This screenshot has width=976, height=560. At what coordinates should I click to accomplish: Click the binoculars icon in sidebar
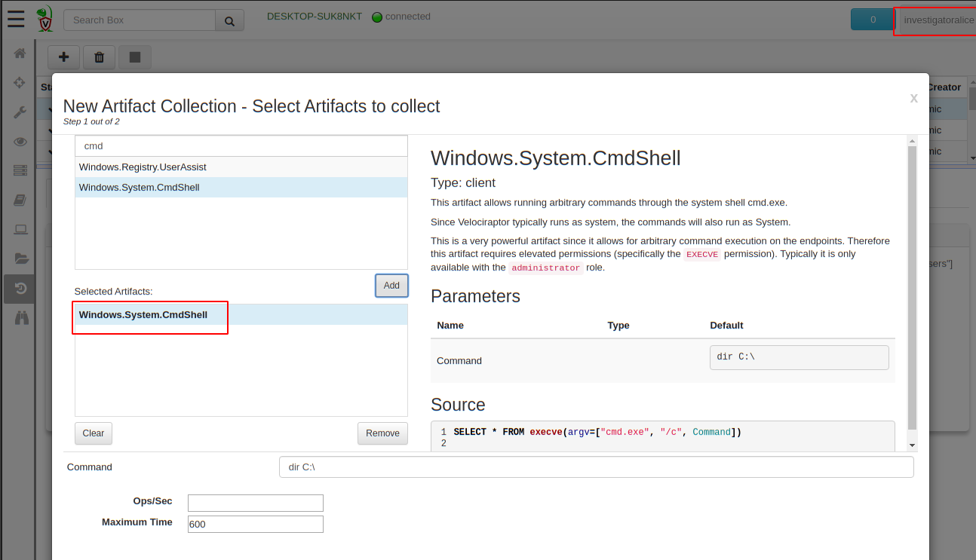click(20, 318)
